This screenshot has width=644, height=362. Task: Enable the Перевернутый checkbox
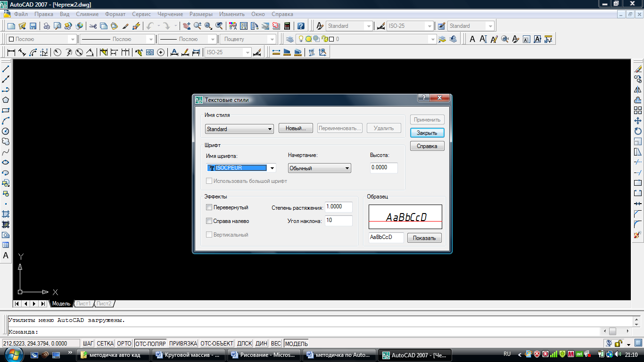coord(209,207)
